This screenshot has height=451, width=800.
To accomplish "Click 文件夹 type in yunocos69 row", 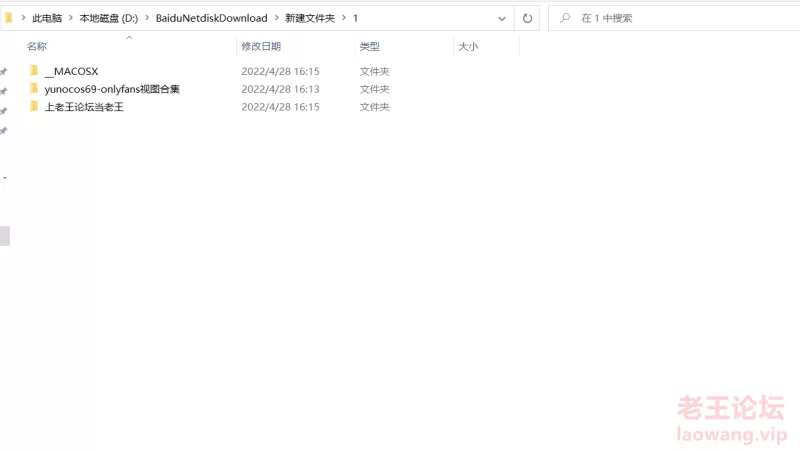I will pyautogui.click(x=374, y=89).
